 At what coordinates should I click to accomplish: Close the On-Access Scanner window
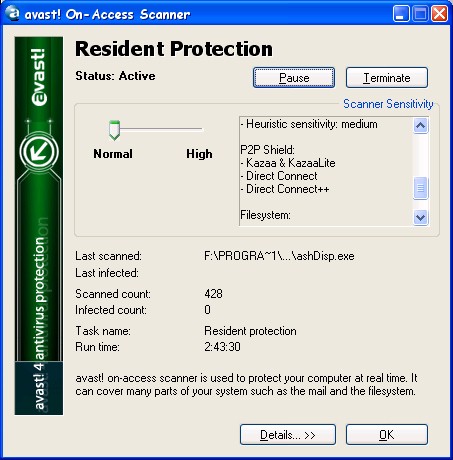439,14
